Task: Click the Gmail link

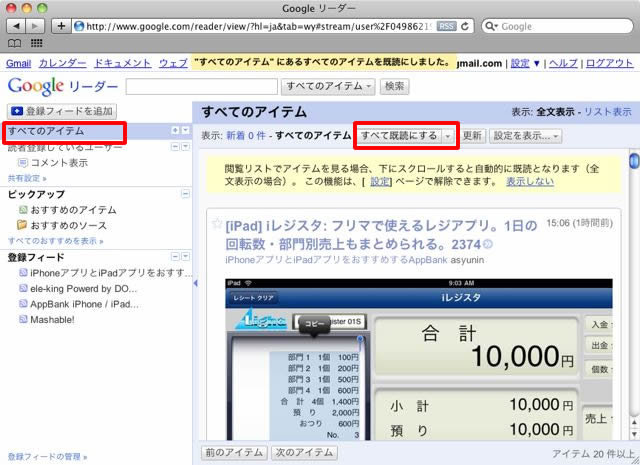Action: [x=18, y=63]
